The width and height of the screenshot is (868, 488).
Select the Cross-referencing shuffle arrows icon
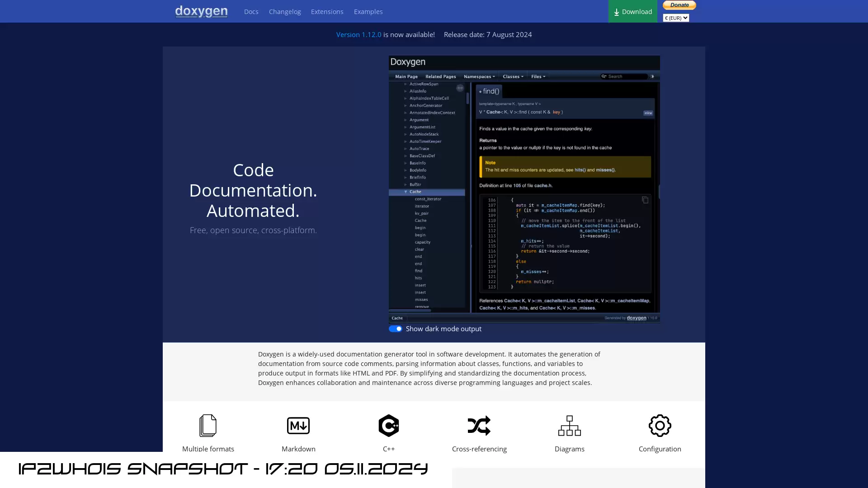coord(479,426)
